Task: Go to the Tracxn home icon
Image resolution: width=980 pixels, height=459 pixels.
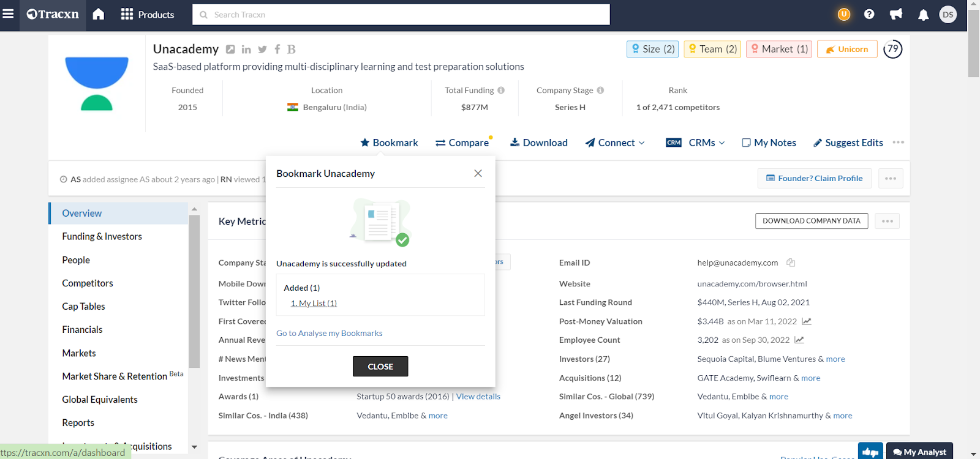Action: pos(99,14)
